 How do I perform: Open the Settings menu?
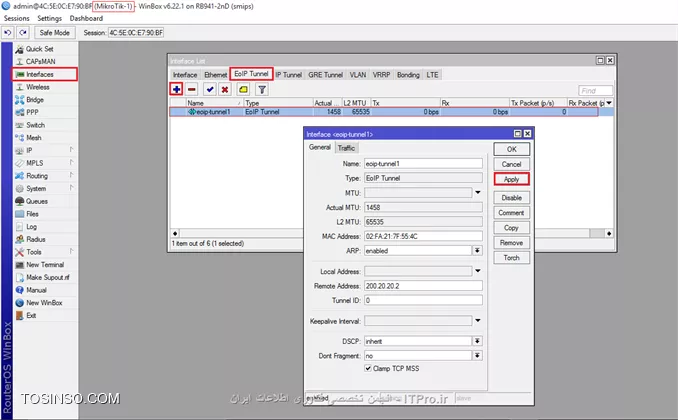coord(50,18)
